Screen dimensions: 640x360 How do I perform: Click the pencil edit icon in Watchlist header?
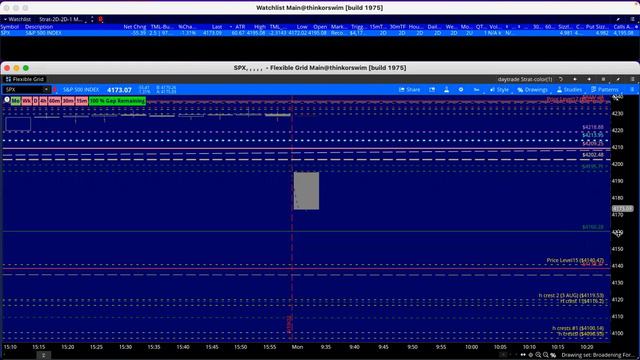618,19
